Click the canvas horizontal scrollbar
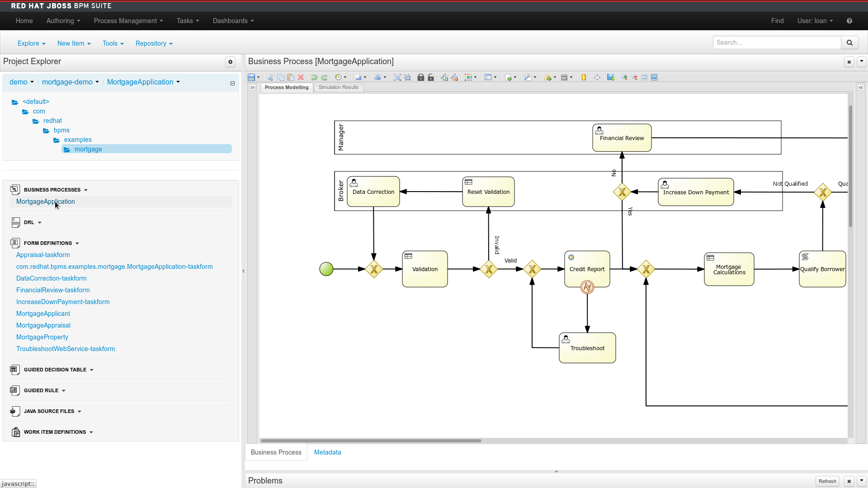The image size is (868, 488). (371, 441)
